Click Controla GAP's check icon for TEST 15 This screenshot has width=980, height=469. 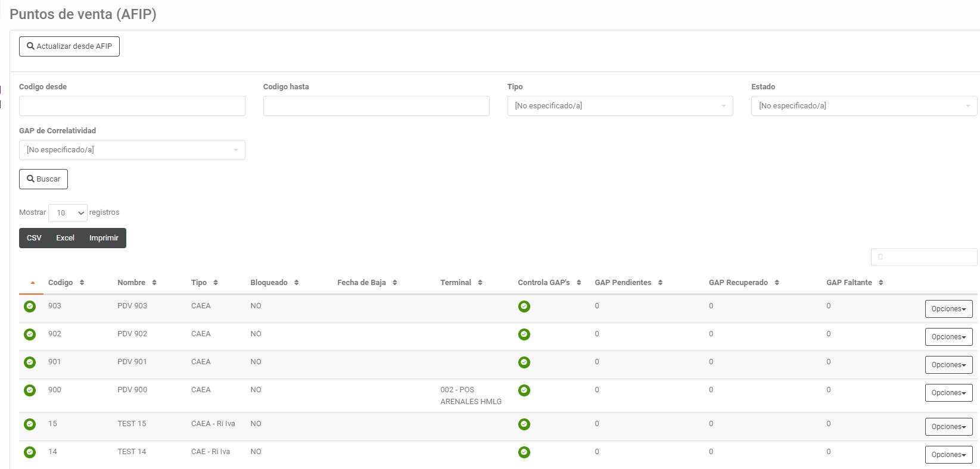pos(524,424)
